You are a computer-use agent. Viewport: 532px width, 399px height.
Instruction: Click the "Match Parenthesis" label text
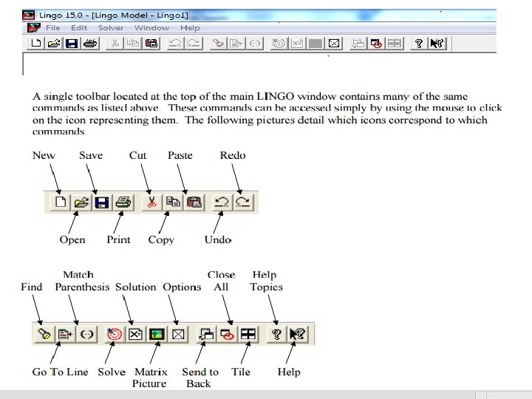(82, 281)
